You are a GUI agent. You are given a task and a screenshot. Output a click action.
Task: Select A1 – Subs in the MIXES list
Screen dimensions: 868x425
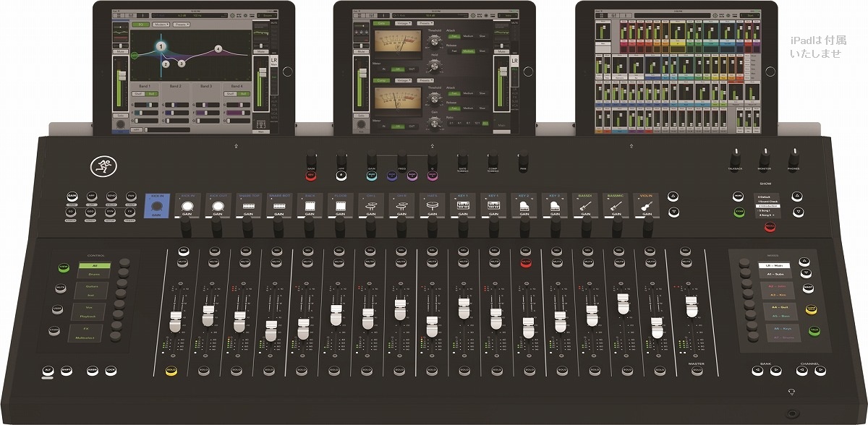pos(775,275)
